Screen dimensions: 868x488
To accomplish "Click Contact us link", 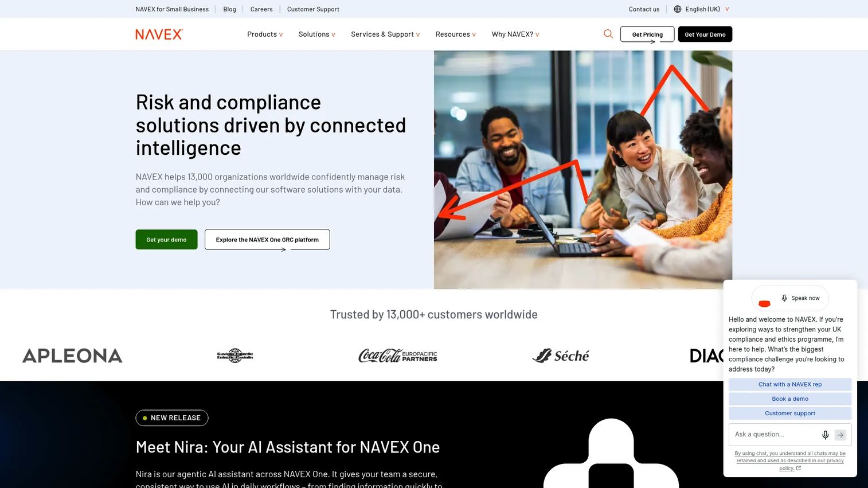I will (x=644, y=9).
